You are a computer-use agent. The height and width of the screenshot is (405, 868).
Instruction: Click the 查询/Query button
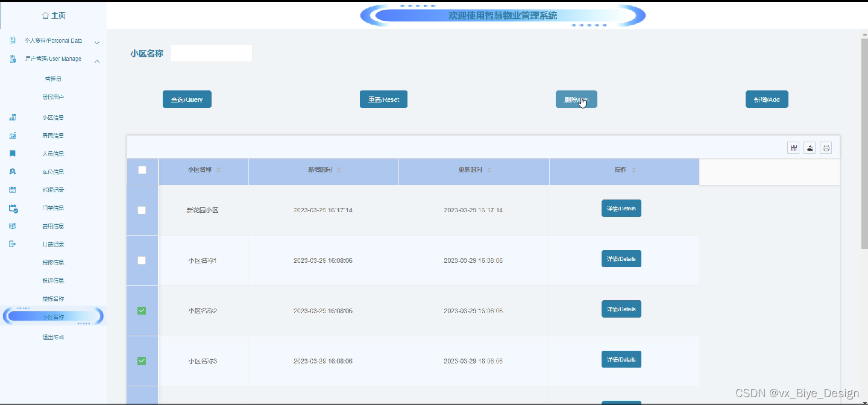coord(187,99)
